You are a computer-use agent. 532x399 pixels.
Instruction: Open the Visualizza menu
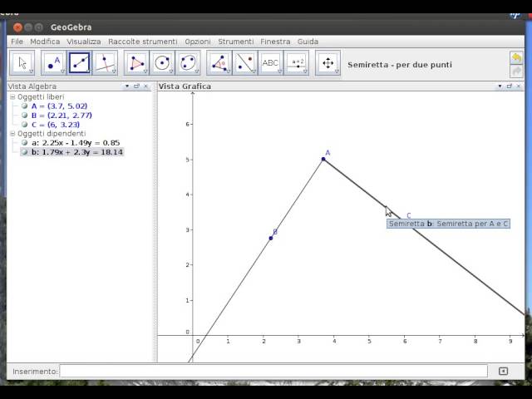point(84,42)
